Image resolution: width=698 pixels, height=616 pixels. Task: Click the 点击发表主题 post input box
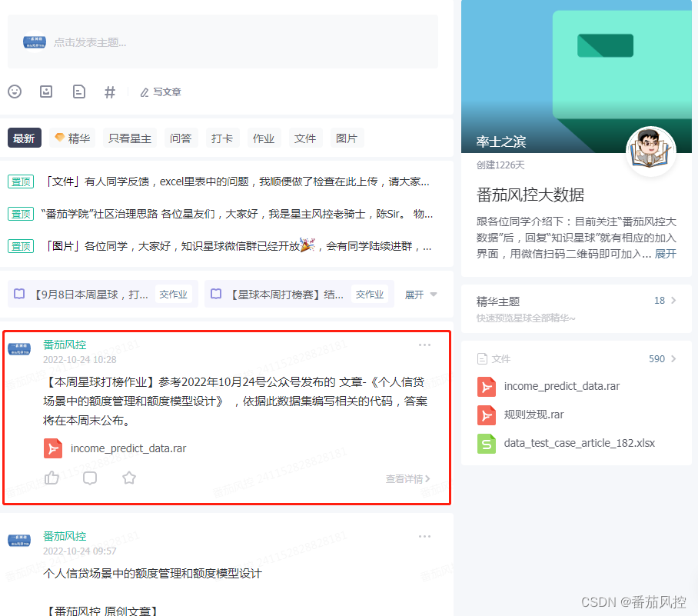coord(223,42)
